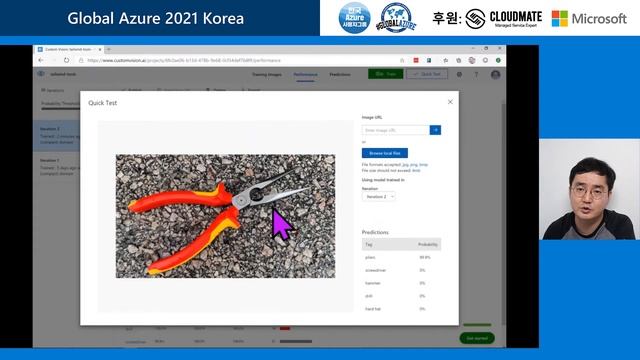Viewport: 640px width, 360px height.
Task: Select the 'drill' prediction row
Action: [401, 296]
